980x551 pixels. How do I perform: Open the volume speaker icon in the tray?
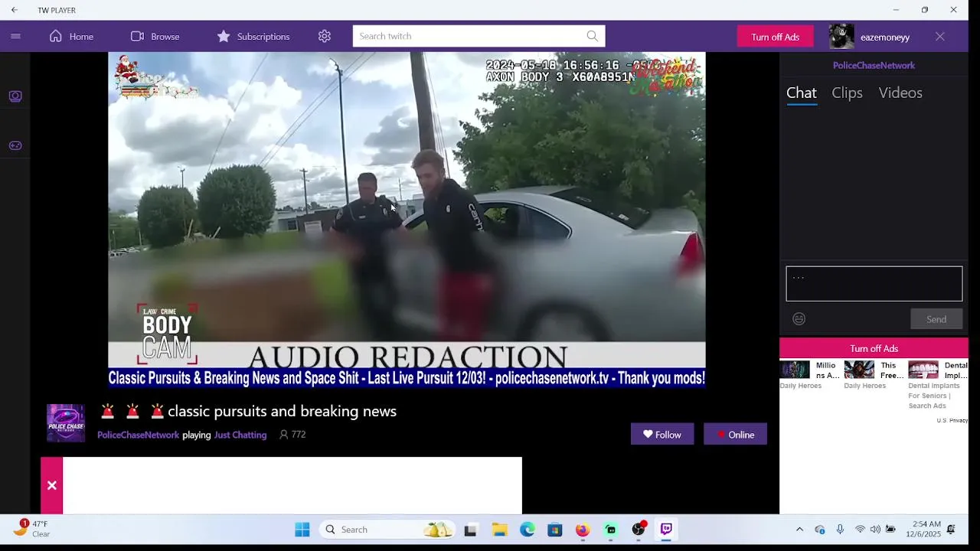tap(875, 530)
